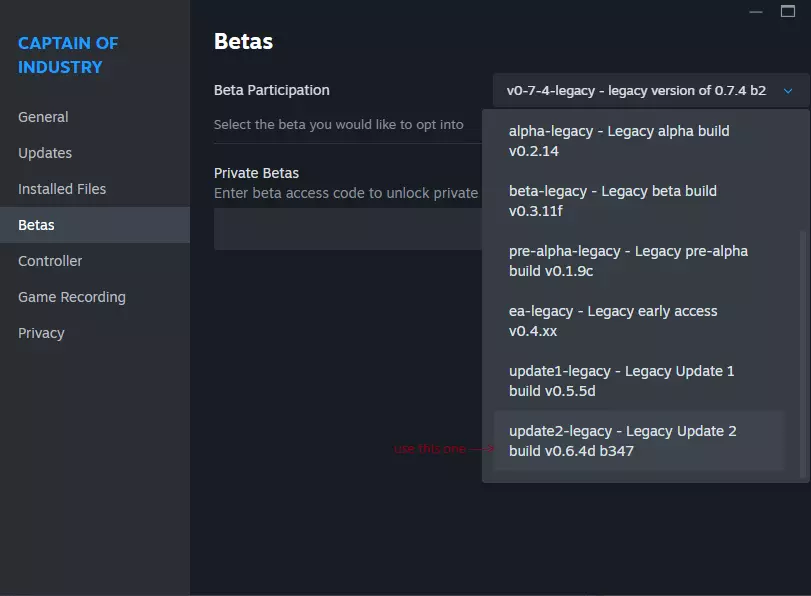Switch to the Updates tab

[x=45, y=153]
